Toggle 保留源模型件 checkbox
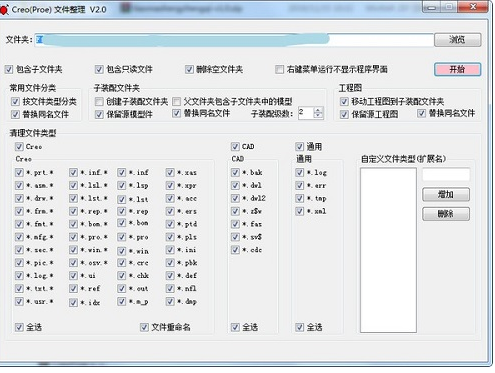Screen dimensions: 495x373 99,114
